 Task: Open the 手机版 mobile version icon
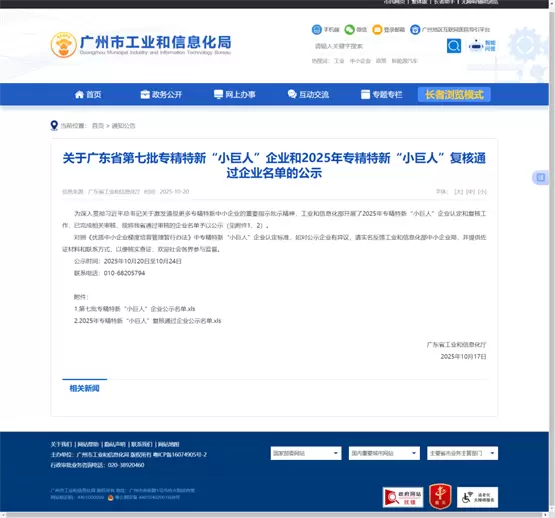(x=316, y=29)
